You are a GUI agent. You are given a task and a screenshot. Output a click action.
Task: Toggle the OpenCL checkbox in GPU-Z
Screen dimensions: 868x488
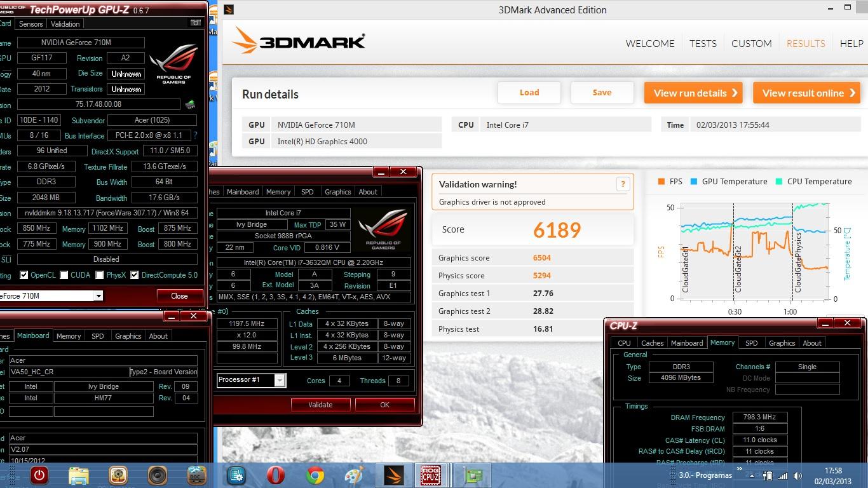(24, 275)
